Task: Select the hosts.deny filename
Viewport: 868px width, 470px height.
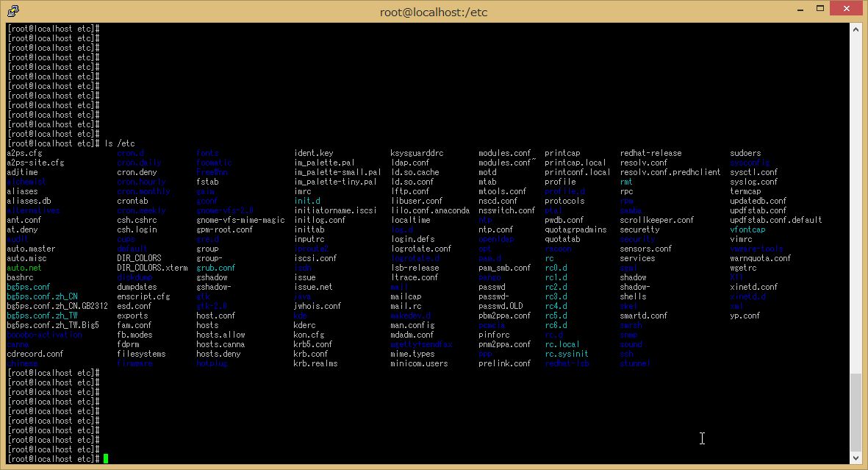Action: pyautogui.click(x=218, y=354)
